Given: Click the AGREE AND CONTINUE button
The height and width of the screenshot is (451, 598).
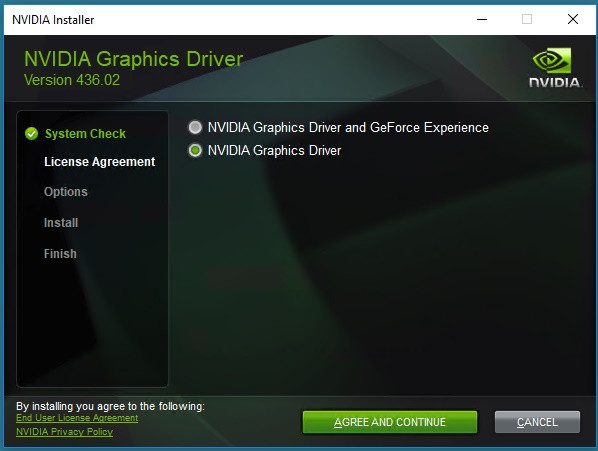Looking at the screenshot, I should pos(390,422).
